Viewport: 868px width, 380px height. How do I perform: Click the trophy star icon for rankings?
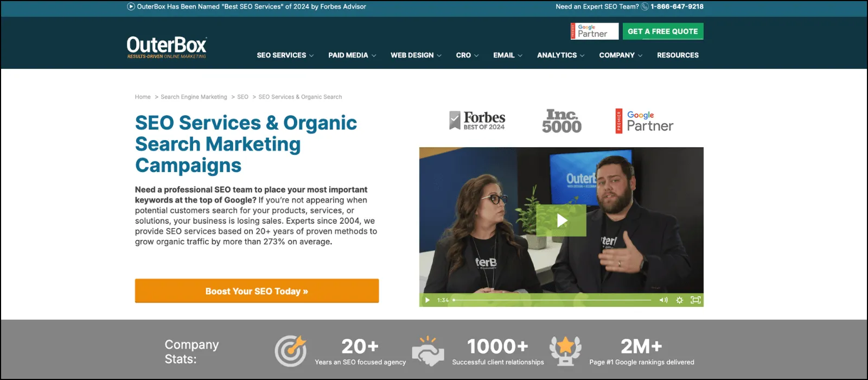[565, 351]
